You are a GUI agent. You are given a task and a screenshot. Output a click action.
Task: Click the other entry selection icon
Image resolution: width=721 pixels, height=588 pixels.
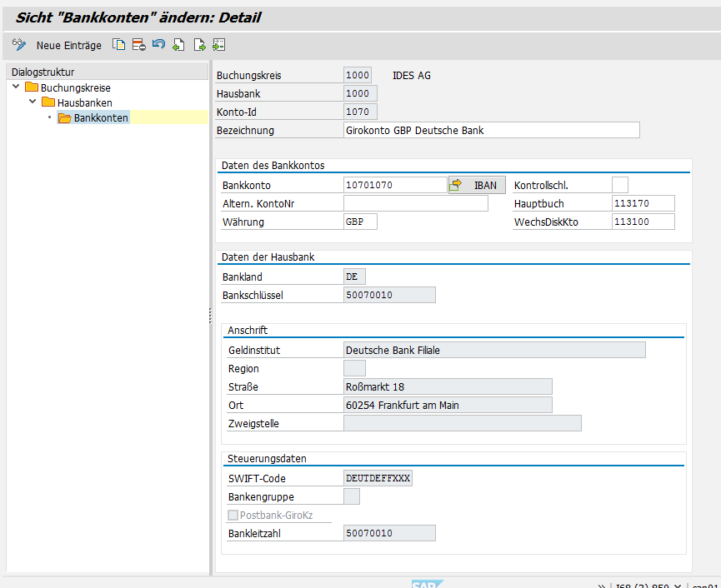[218, 45]
